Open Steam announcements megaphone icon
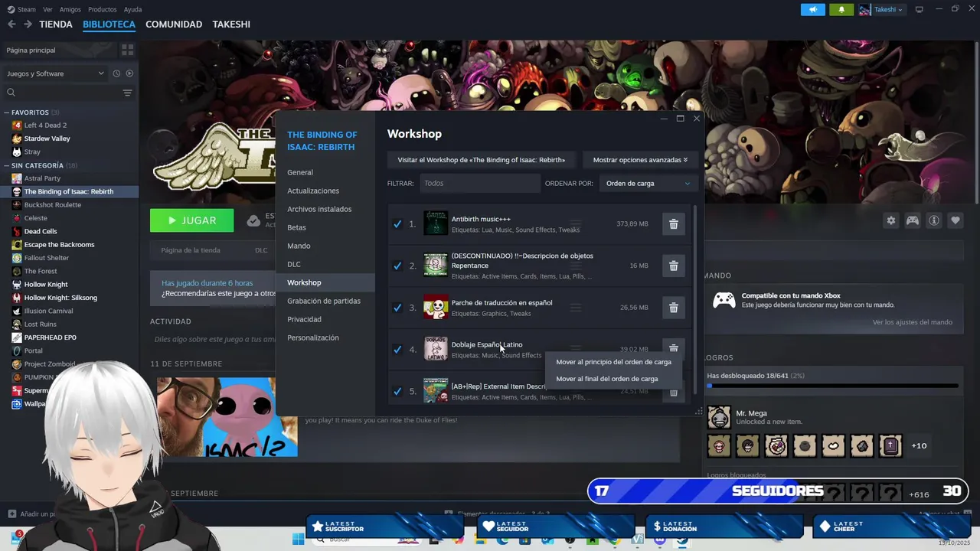Image resolution: width=980 pixels, height=551 pixels. pos(812,9)
